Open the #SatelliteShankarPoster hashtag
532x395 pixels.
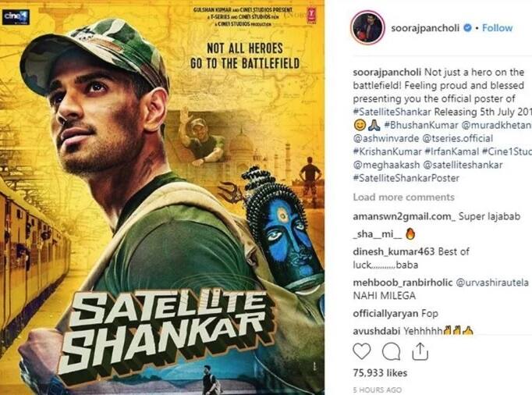coord(406,178)
